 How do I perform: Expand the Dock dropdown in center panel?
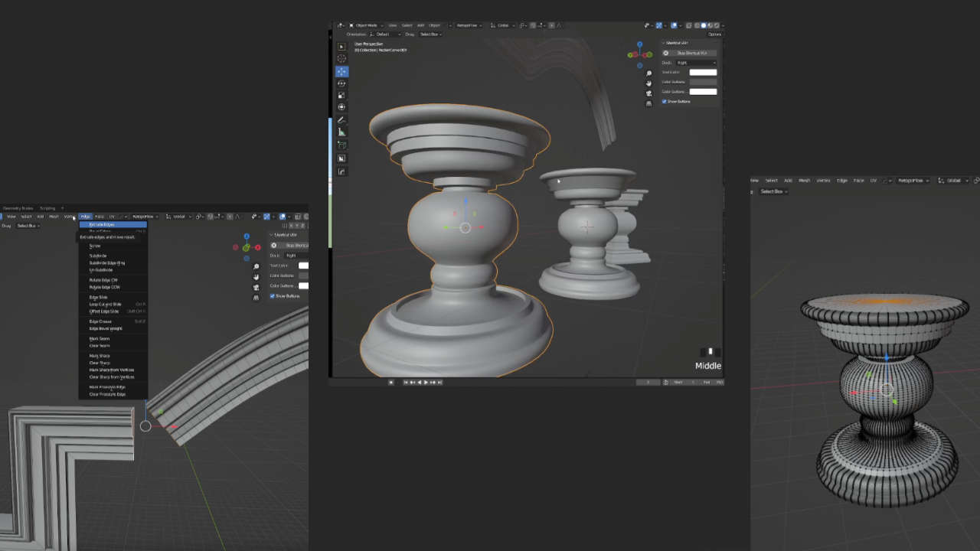pos(696,63)
